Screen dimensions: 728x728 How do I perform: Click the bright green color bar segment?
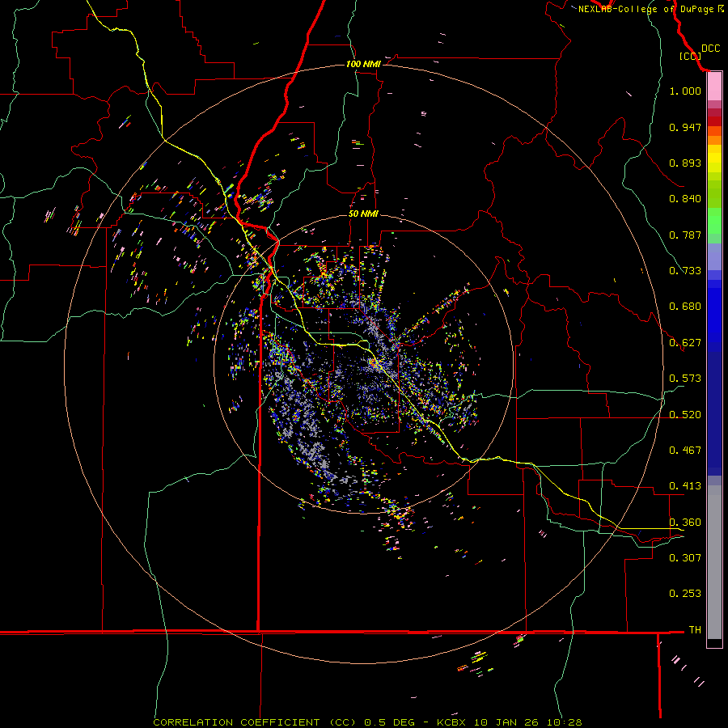coord(714,221)
